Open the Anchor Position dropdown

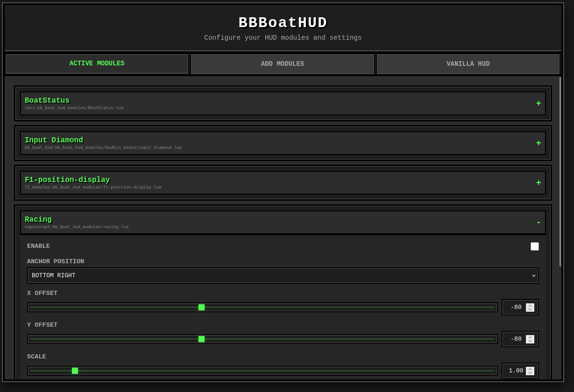283,275
